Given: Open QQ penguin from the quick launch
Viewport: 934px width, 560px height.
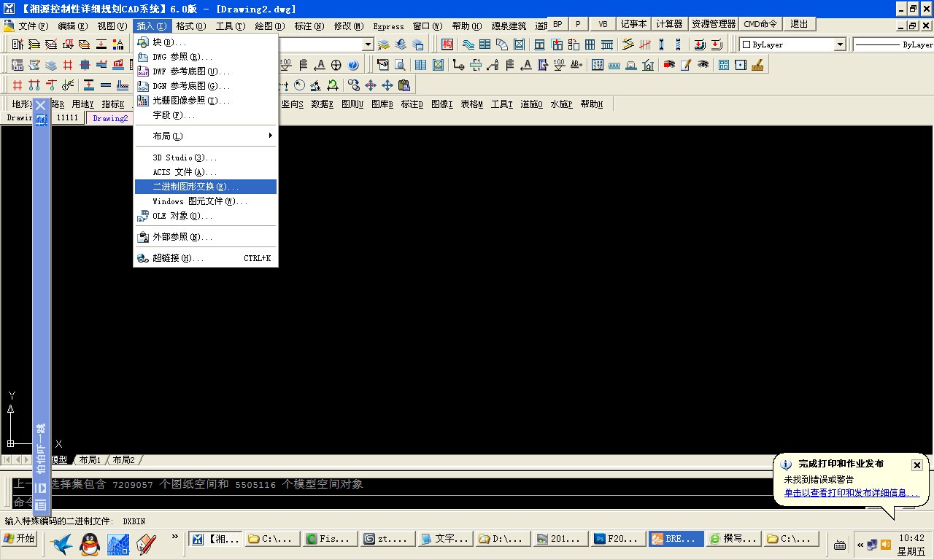Looking at the screenshot, I should 89,542.
